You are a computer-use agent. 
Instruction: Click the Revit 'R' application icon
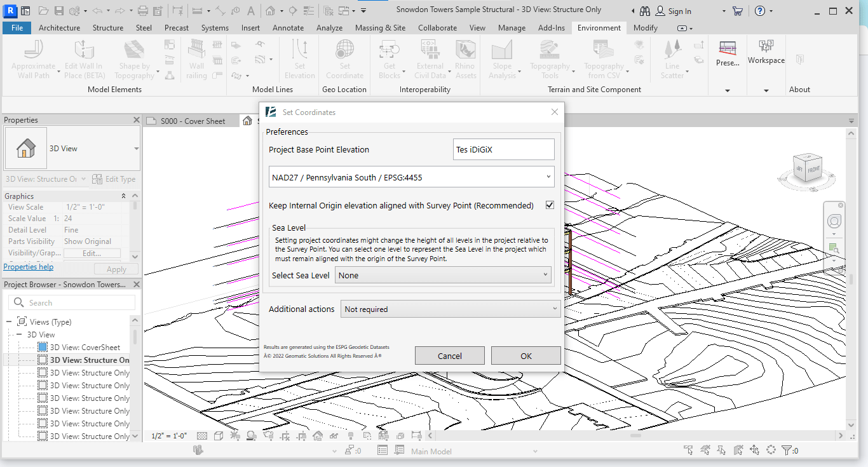point(9,10)
